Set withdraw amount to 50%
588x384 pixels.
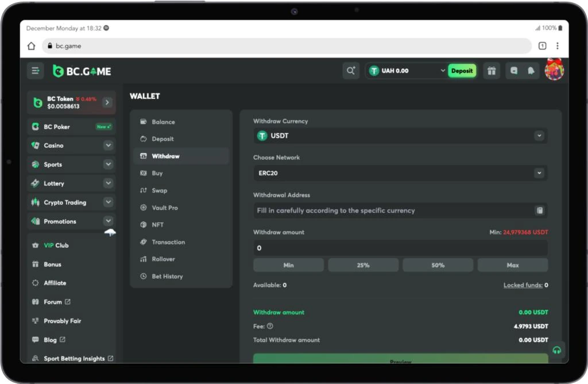click(438, 265)
